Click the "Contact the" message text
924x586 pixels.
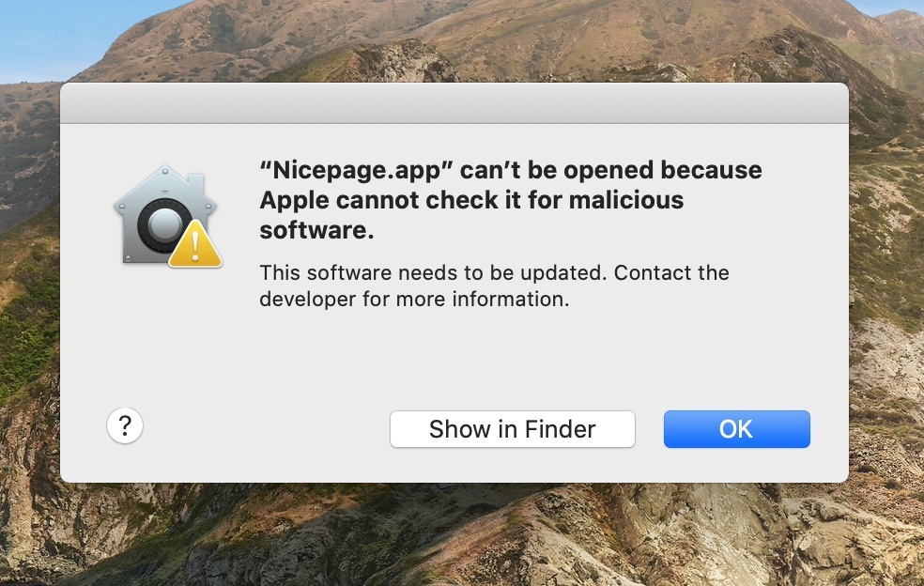[671, 273]
